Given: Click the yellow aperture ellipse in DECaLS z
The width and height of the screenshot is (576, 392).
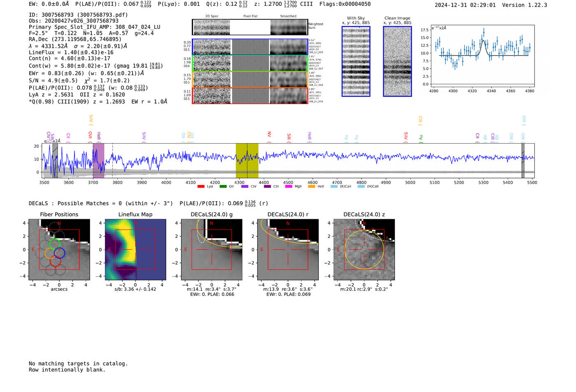Looking at the screenshot, I should pos(364,250).
